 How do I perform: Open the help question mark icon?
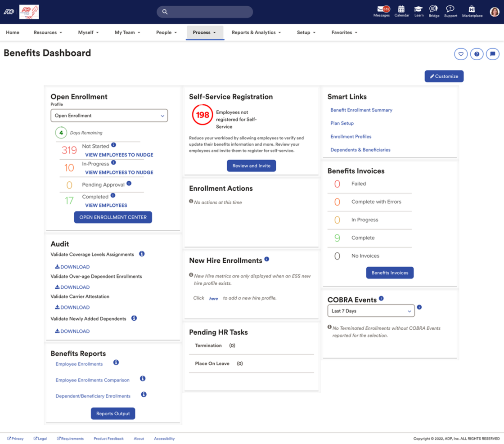coord(477,54)
